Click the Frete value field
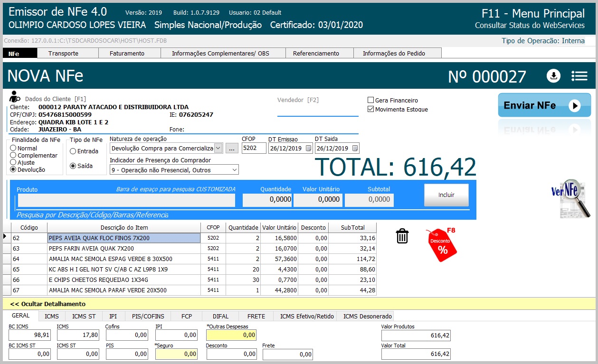 288,354
